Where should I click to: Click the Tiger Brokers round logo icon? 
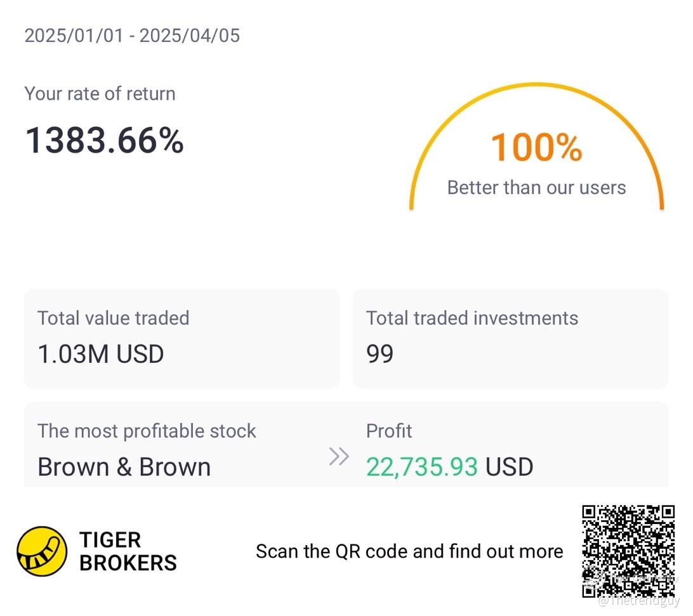coord(42,551)
